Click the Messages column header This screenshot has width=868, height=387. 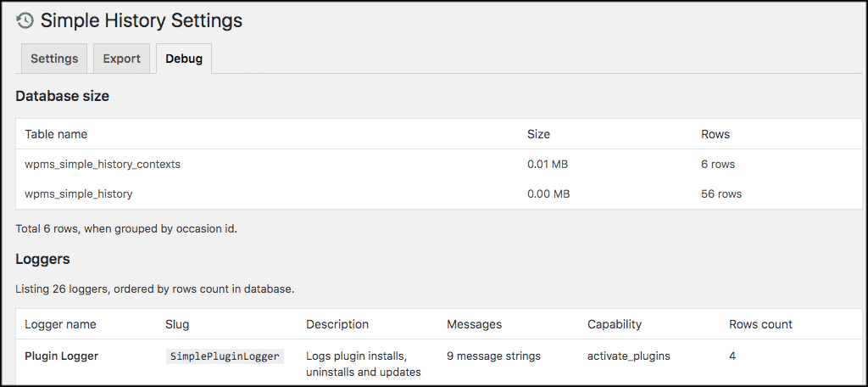[474, 324]
